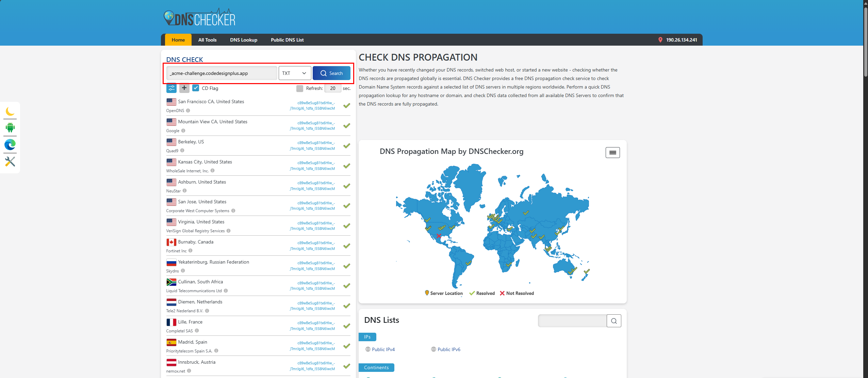Click the green check for San Francisco row
Viewport: 868px width, 378px height.
coord(346,106)
